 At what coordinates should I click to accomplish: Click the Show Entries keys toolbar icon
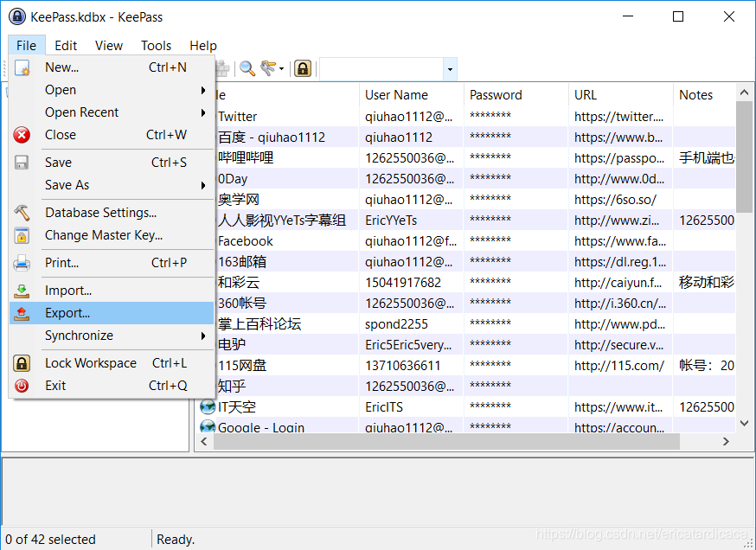[268, 68]
